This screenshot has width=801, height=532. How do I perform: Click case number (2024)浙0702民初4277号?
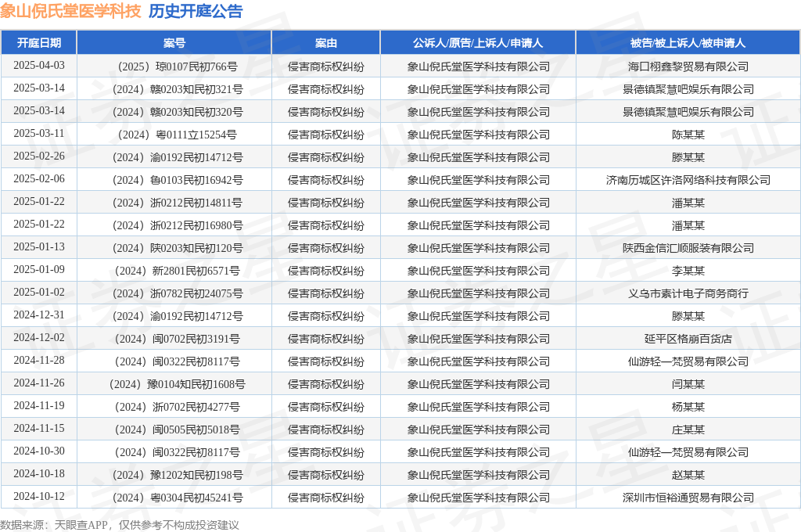coord(178,407)
